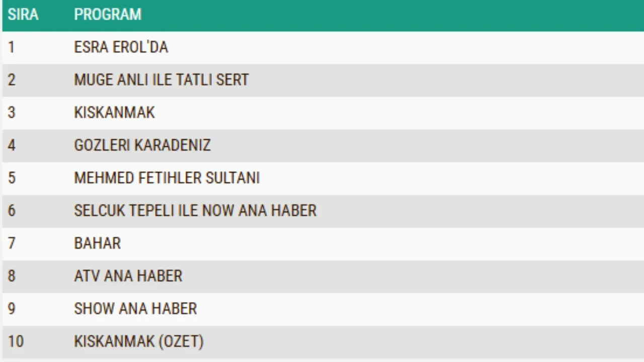Open the GOZLERI KARADENIZ entry

[142, 145]
